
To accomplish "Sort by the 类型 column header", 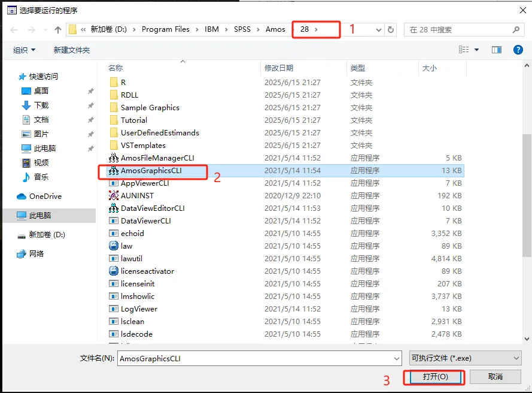I will pyautogui.click(x=358, y=68).
